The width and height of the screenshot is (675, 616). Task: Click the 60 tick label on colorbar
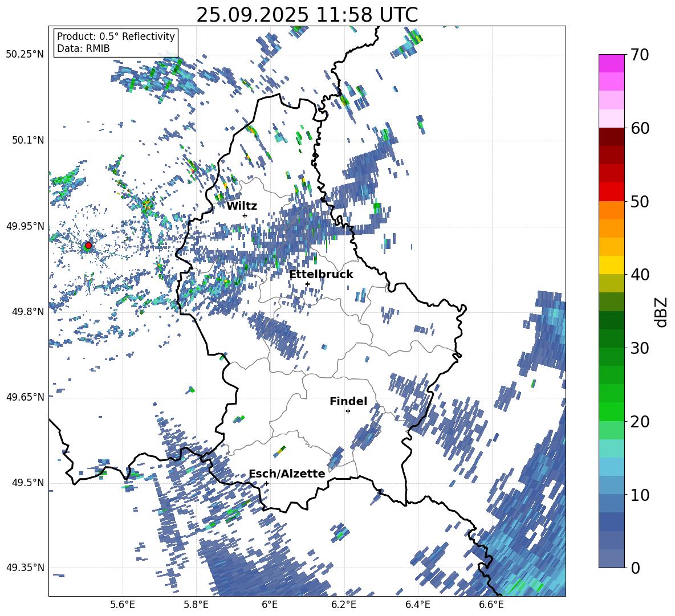tap(640, 128)
